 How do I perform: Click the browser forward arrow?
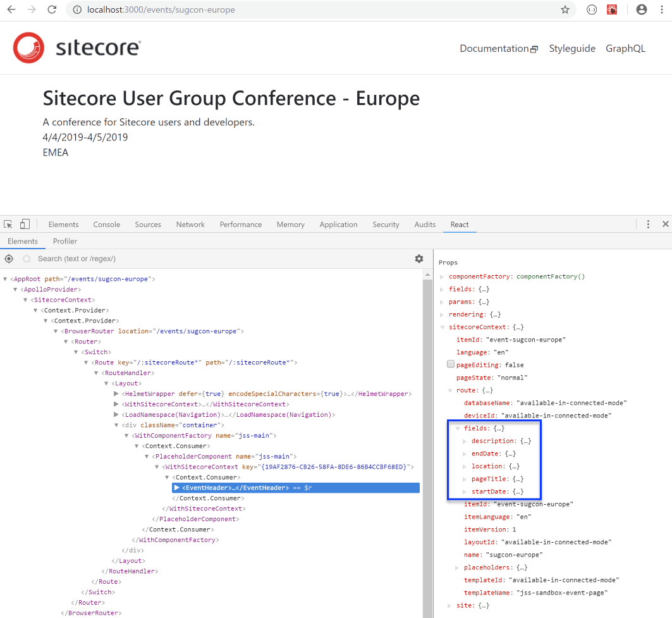(x=32, y=9)
